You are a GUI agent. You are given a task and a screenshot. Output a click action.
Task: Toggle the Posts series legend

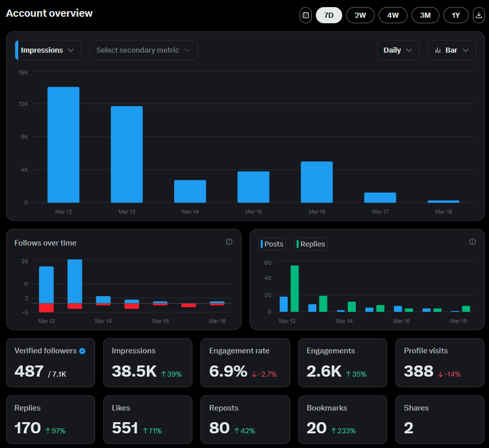click(x=272, y=244)
